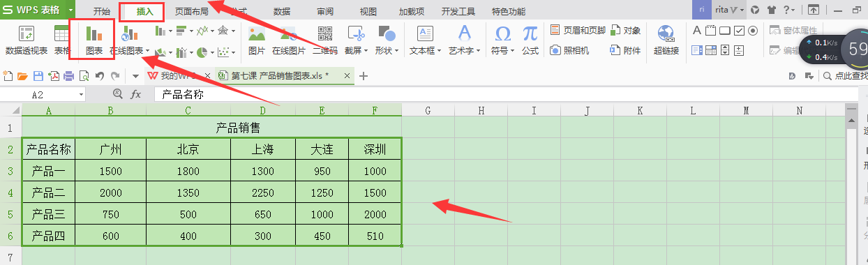Open the 在线图表 online chart gallery
The width and height of the screenshot is (868, 265).
pyautogui.click(x=130, y=40)
